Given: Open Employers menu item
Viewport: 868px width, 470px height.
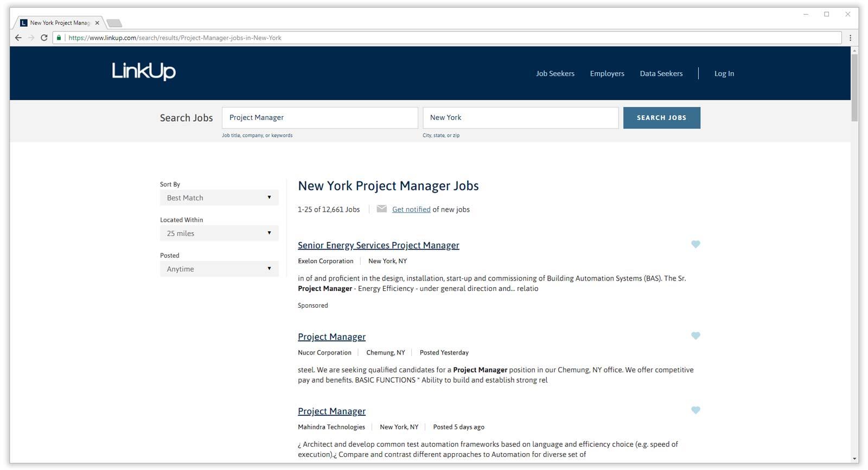Looking at the screenshot, I should [607, 73].
